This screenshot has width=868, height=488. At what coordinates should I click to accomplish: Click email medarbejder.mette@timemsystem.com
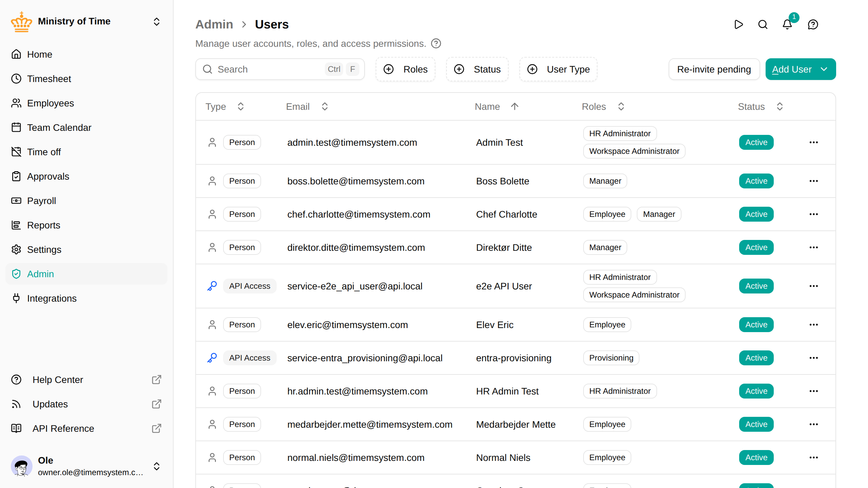pyautogui.click(x=370, y=424)
